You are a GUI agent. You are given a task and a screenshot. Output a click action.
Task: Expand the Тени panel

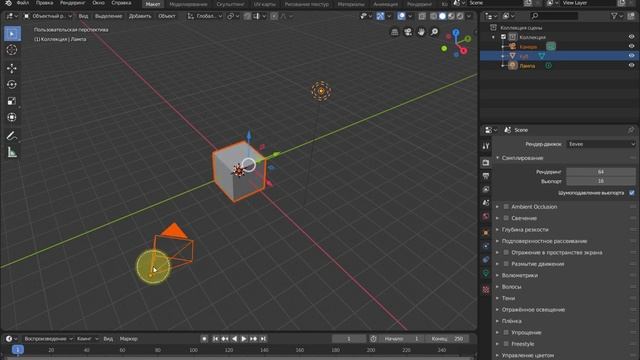coord(508,298)
